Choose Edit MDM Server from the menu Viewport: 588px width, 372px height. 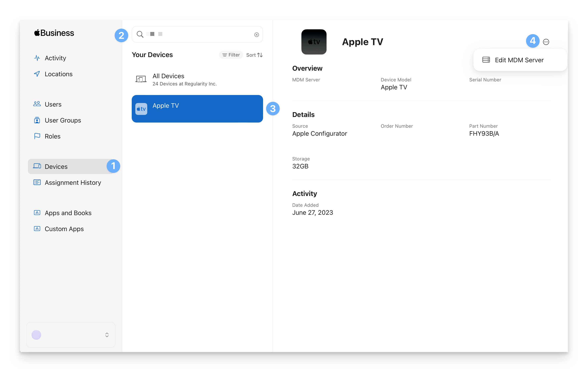click(519, 60)
